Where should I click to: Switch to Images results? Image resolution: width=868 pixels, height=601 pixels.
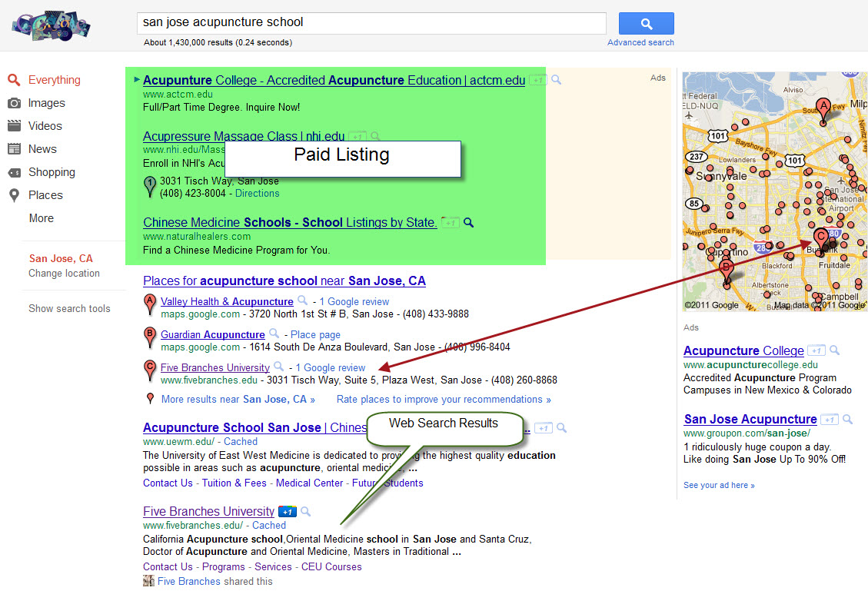click(x=46, y=103)
